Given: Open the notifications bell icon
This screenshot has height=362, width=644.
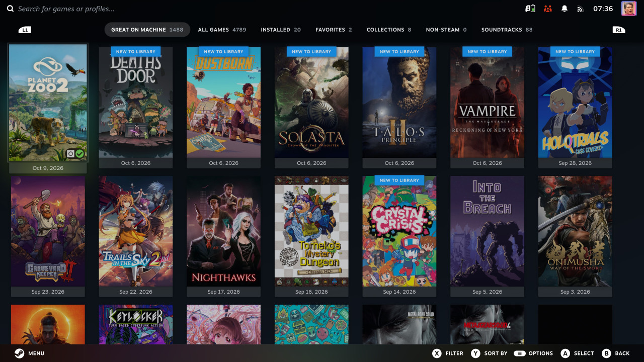Looking at the screenshot, I should [x=565, y=9].
